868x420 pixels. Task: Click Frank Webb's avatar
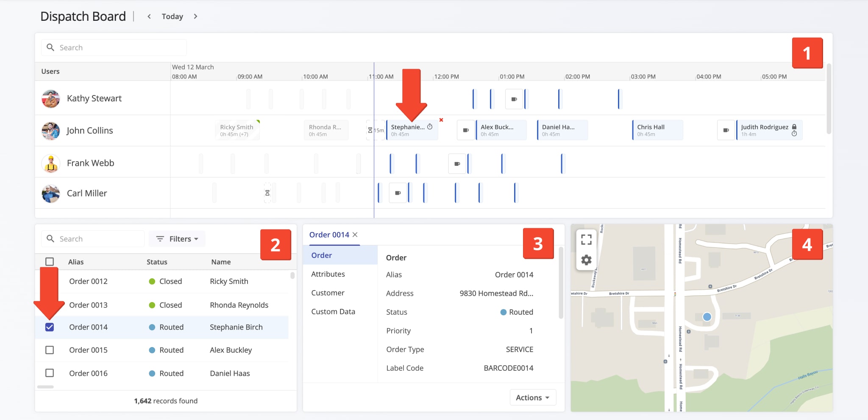pos(51,163)
